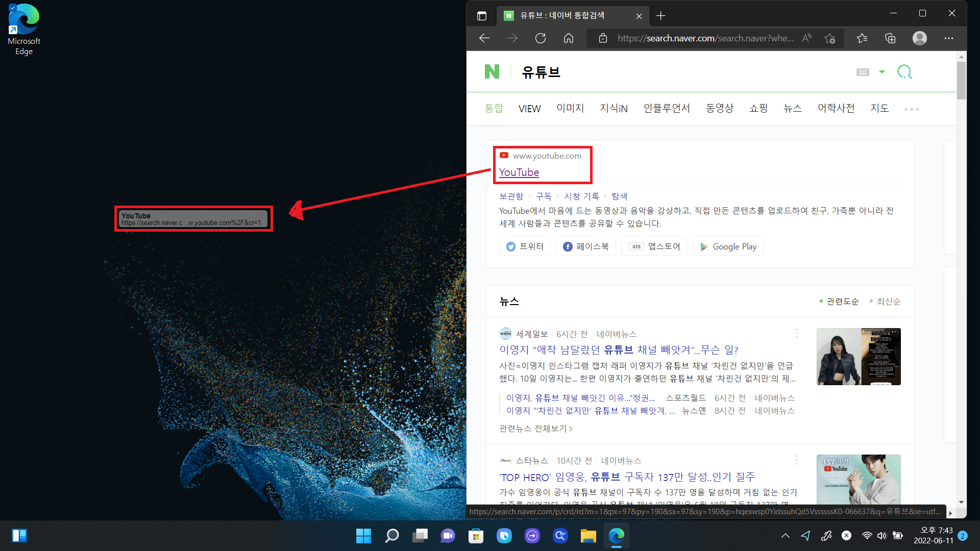Open the YouTube result link
980x551 pixels.
[x=519, y=172]
